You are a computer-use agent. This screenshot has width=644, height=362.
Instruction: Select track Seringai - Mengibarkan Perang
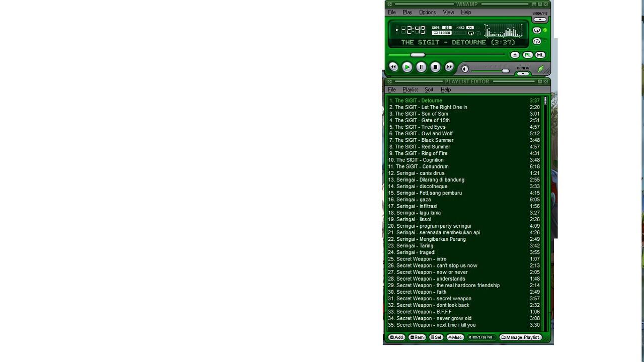[x=464, y=239]
